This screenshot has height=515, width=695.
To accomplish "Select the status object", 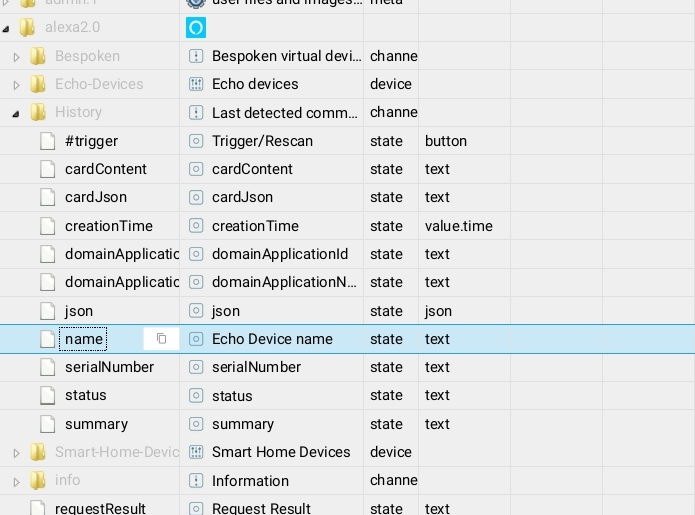I will [86, 395].
